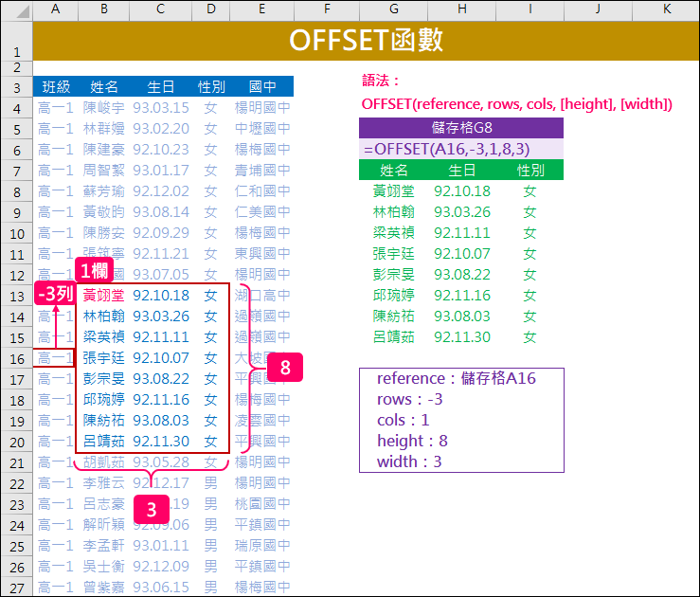Click birthday cell 93.06.15
The width and height of the screenshot is (700, 597).
point(161,588)
